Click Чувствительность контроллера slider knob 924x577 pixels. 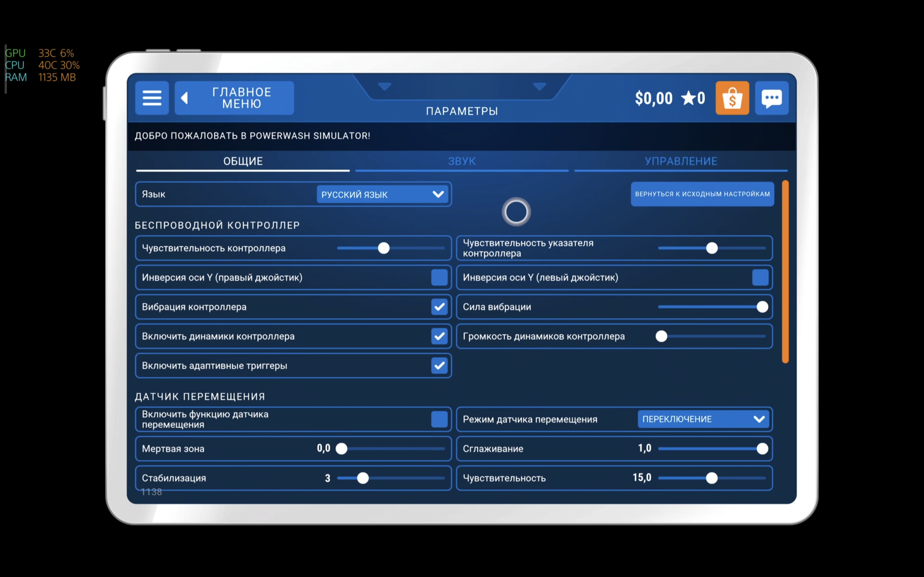[x=383, y=248]
